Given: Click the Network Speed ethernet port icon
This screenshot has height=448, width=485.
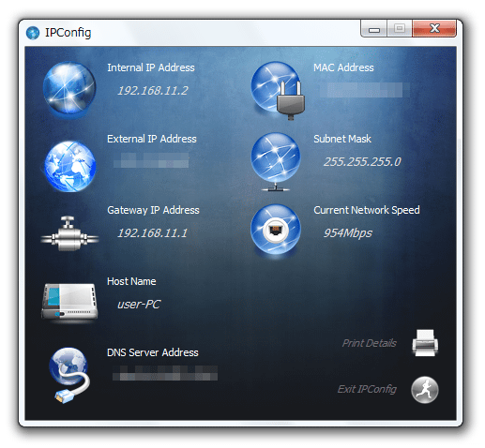Looking at the screenshot, I should [276, 230].
